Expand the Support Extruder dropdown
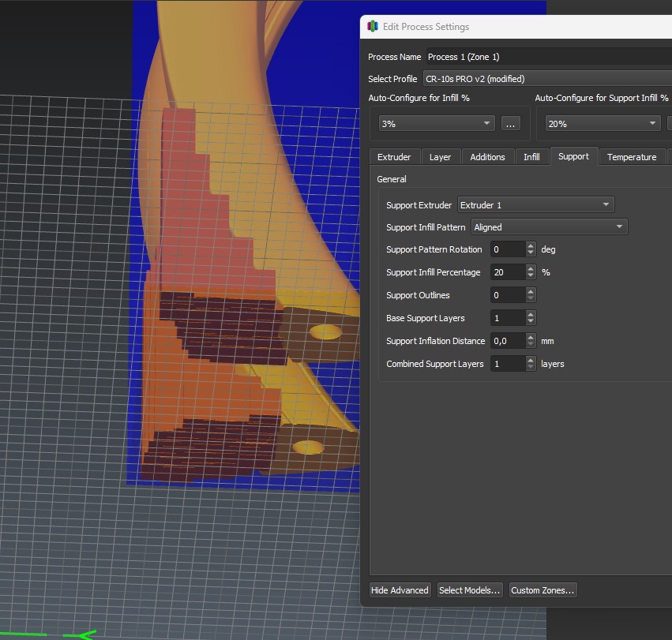 (535, 204)
